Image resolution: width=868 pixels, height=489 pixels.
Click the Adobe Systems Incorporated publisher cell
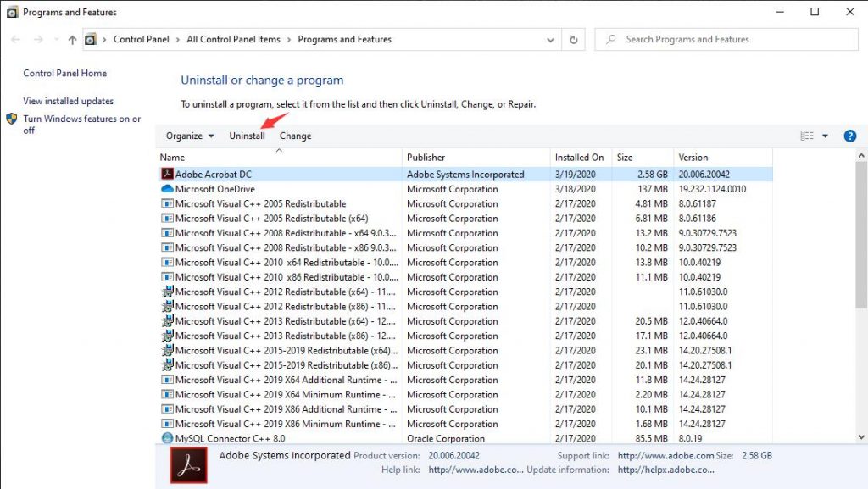tap(465, 175)
